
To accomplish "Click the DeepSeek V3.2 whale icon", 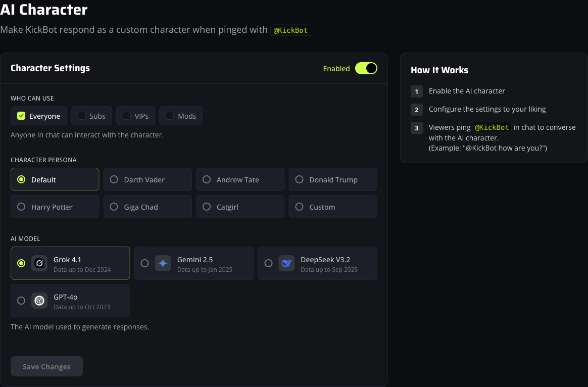I will point(286,263).
